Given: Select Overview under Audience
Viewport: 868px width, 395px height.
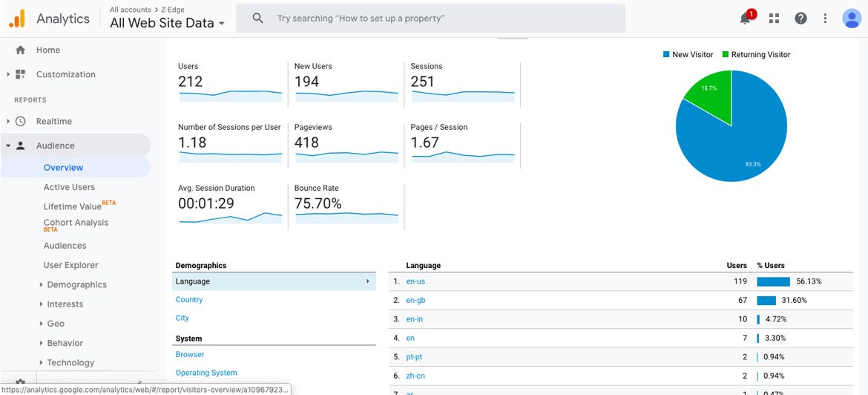Looking at the screenshot, I should click(63, 167).
